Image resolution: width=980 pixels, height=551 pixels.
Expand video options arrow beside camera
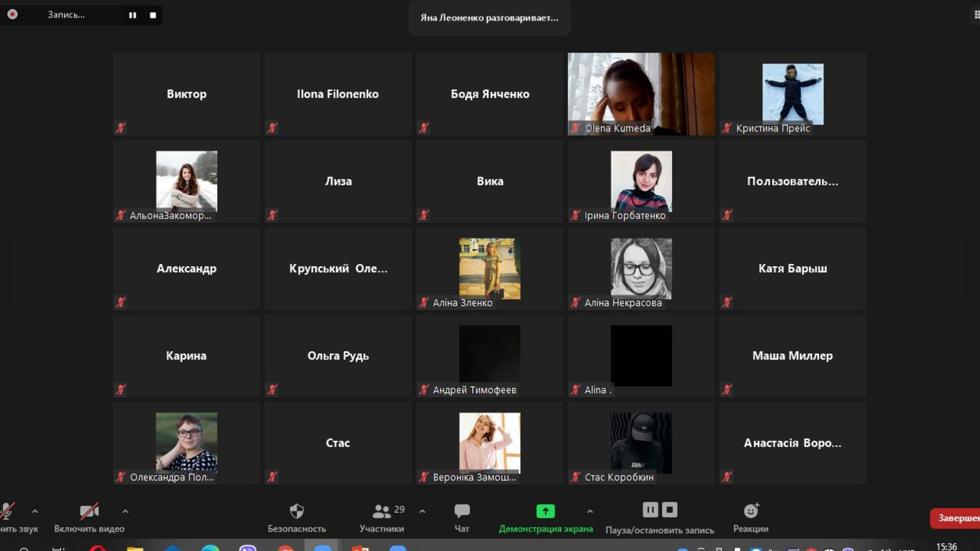point(125,511)
